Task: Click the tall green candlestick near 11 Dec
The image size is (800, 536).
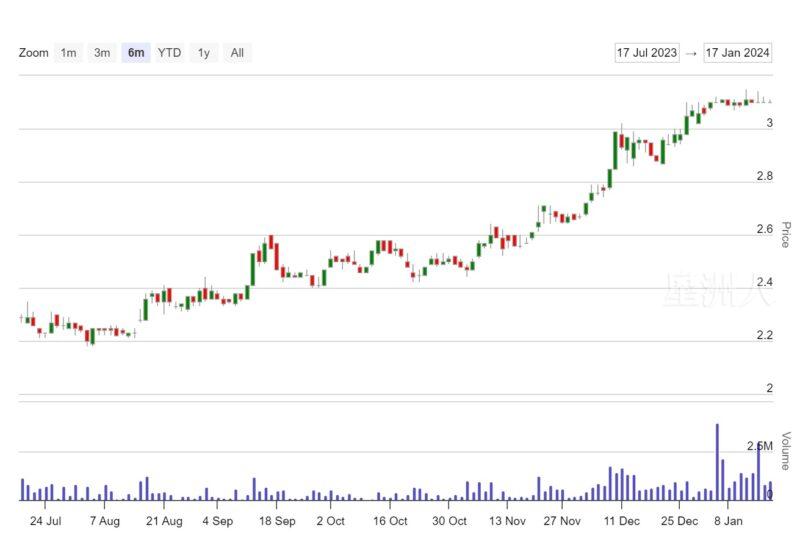Action: click(616, 150)
